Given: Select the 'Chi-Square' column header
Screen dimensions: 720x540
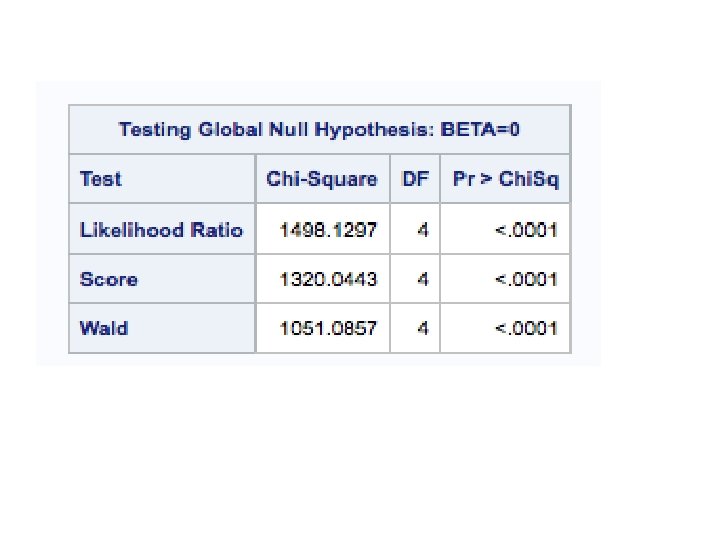Looking at the screenshot, I should (x=322, y=180).
